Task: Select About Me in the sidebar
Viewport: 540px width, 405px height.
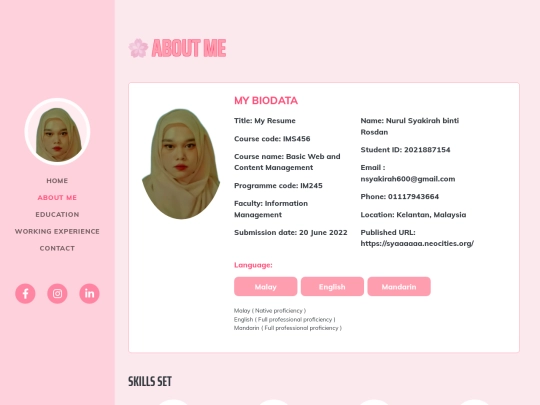Action: (x=57, y=197)
